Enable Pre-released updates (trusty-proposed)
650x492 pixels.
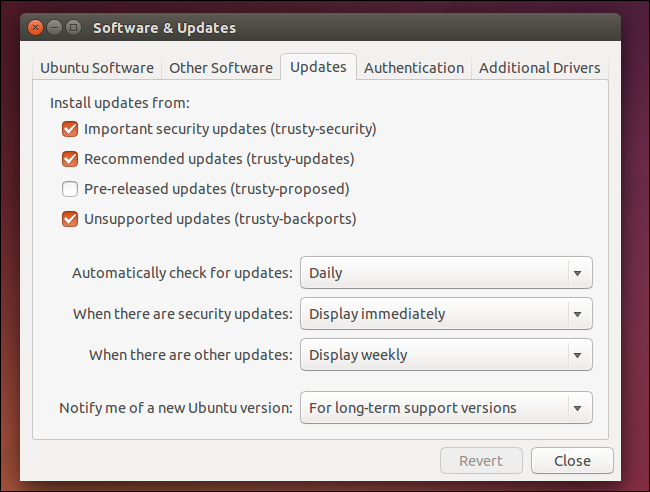click(x=70, y=189)
